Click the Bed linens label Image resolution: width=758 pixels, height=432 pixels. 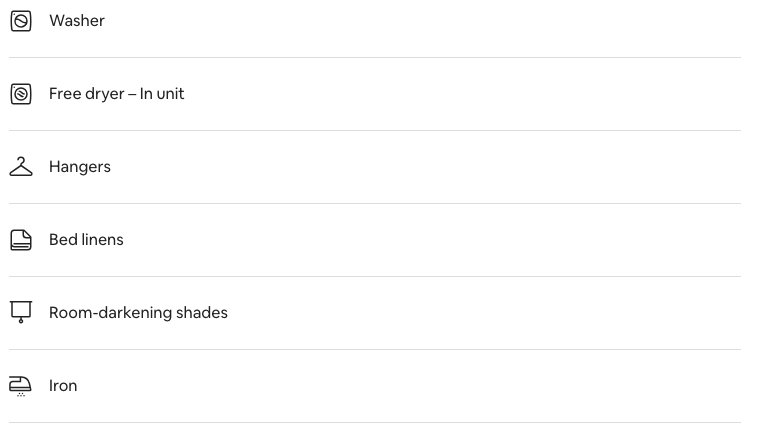86,240
